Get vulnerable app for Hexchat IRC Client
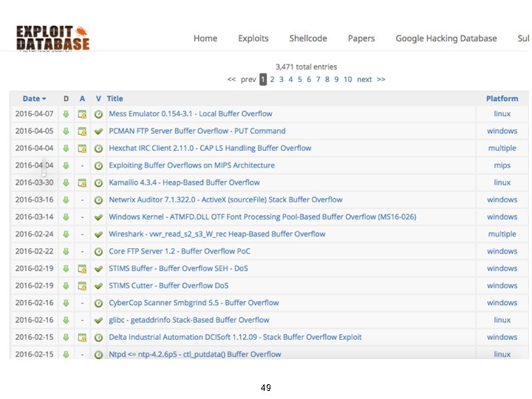The image size is (532, 399). point(82,149)
